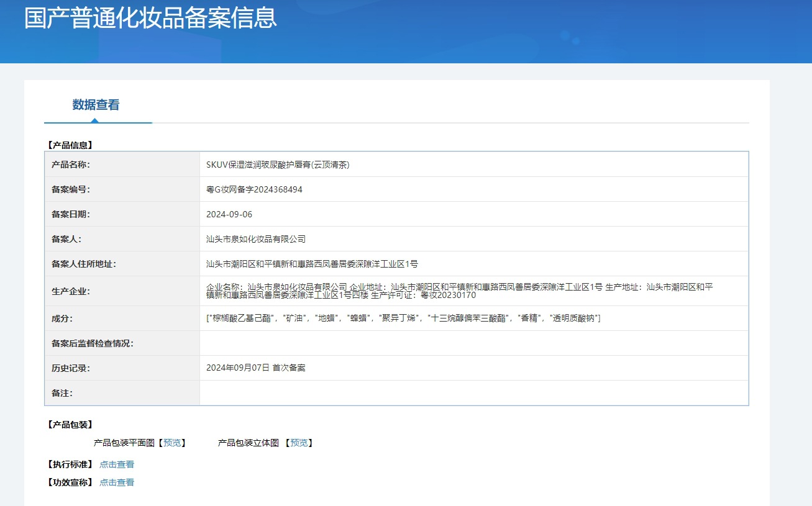Viewport: 812px width, 506px height.
Task: Open 点击查看 next to 功效宣称
Action: point(117,482)
